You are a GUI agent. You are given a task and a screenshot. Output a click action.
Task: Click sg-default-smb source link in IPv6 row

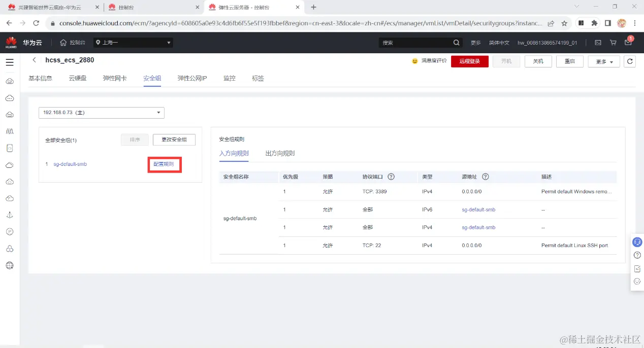point(478,210)
